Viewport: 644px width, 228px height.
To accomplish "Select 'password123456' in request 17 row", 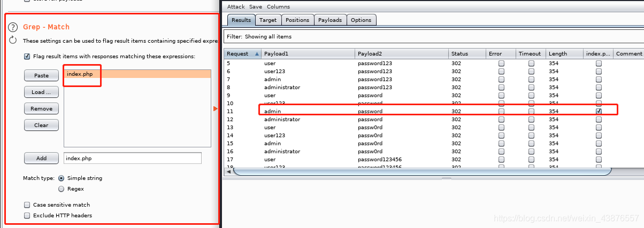I will pyautogui.click(x=379, y=159).
